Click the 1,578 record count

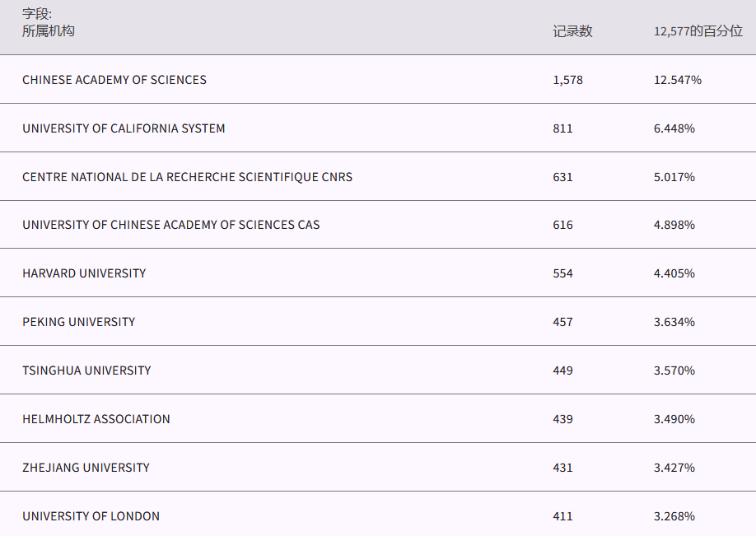567,80
